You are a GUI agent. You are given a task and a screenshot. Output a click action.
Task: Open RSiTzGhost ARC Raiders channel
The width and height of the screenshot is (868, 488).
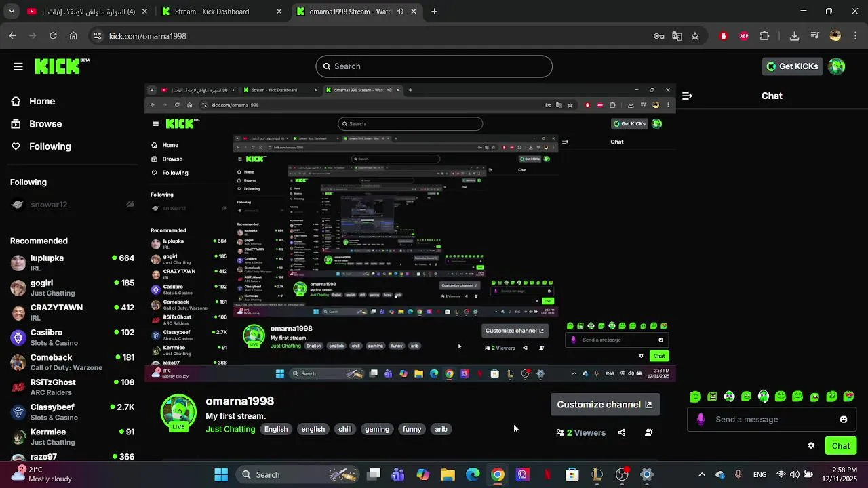pos(72,386)
